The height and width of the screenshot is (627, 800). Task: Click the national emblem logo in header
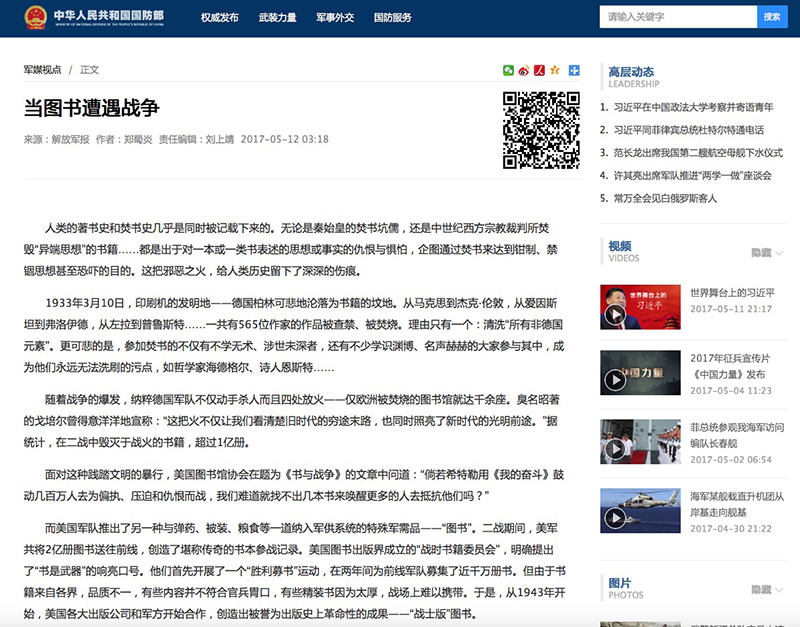(36, 18)
